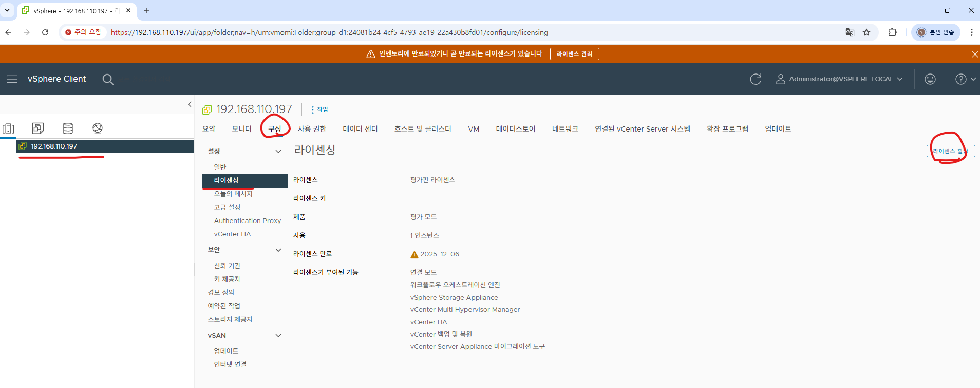Click the license expiration warning icon
The width and height of the screenshot is (980, 388).
pyautogui.click(x=414, y=254)
